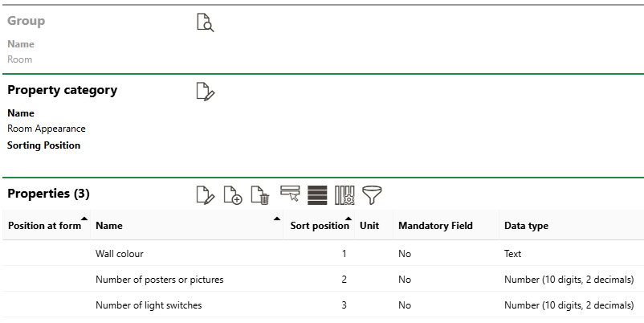Select the Number of posters or pictures row
Image resolution: width=644 pixels, height=323 pixels.
click(x=323, y=280)
